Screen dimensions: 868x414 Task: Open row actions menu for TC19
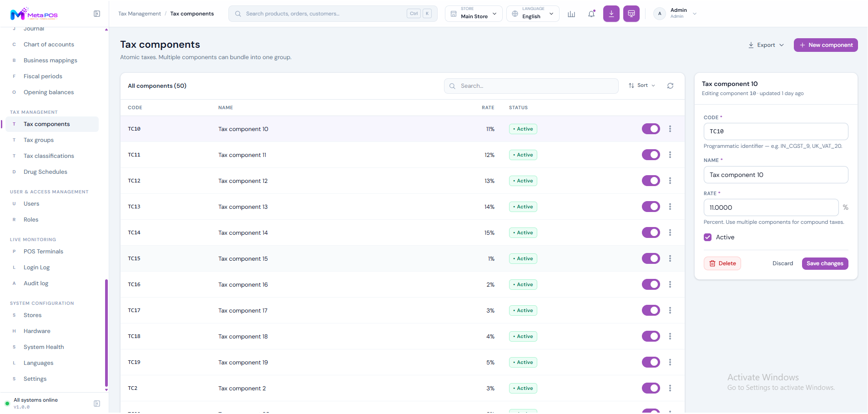click(670, 362)
